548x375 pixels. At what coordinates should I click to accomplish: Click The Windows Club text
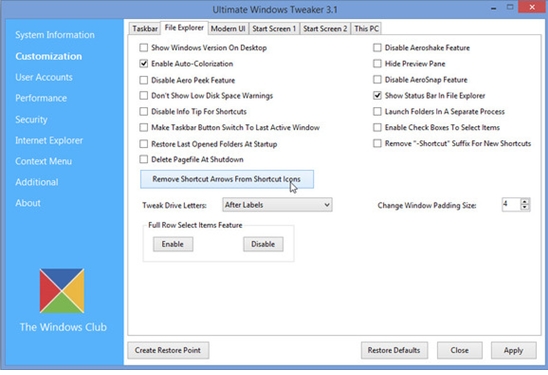click(x=63, y=327)
